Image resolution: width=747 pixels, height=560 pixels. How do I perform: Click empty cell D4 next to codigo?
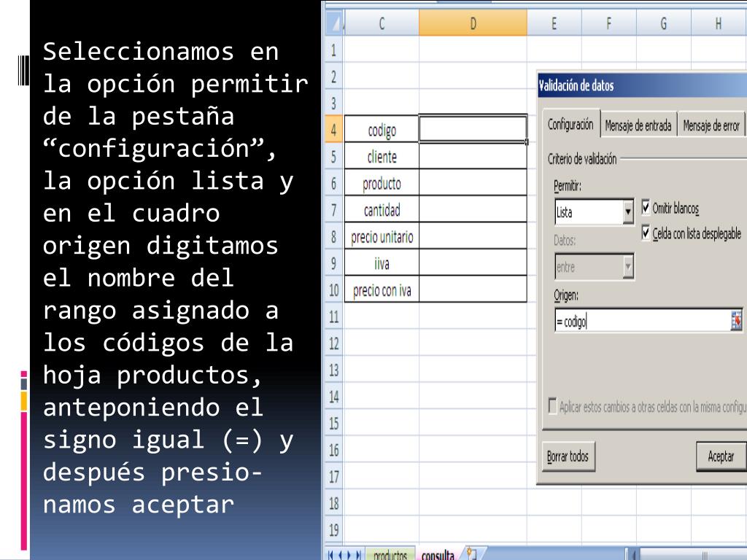pos(473,128)
